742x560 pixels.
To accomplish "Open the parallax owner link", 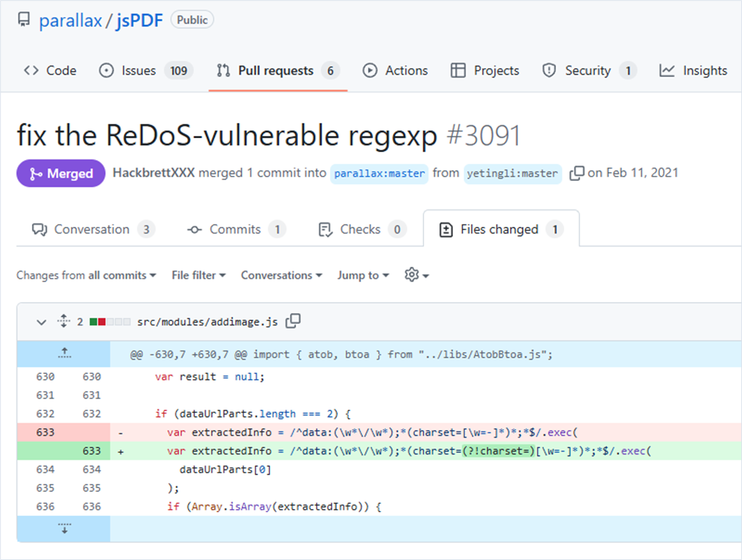I will point(70,20).
